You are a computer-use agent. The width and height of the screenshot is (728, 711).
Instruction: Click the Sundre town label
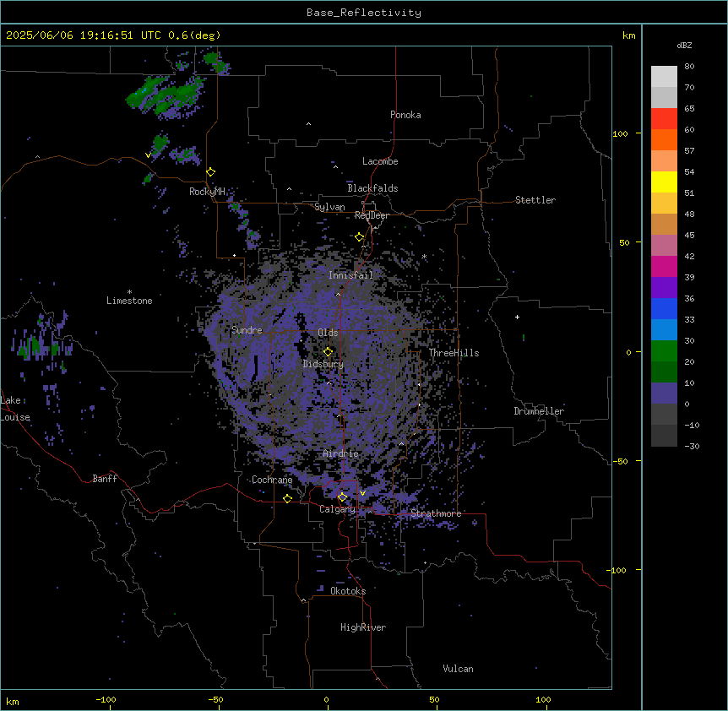click(x=247, y=330)
